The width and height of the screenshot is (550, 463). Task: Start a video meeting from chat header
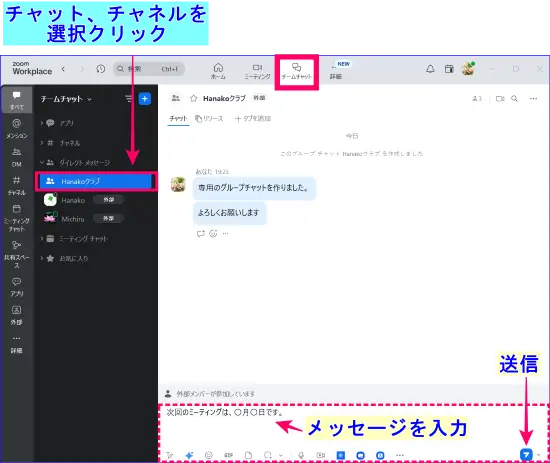pos(500,99)
